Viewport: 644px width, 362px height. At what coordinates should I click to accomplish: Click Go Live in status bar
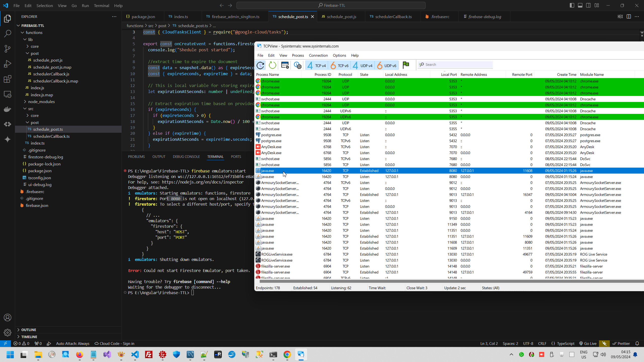(588, 343)
